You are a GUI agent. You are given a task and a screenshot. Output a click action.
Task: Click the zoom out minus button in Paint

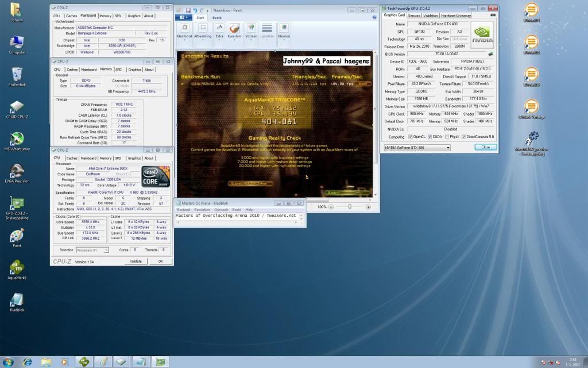331,207
